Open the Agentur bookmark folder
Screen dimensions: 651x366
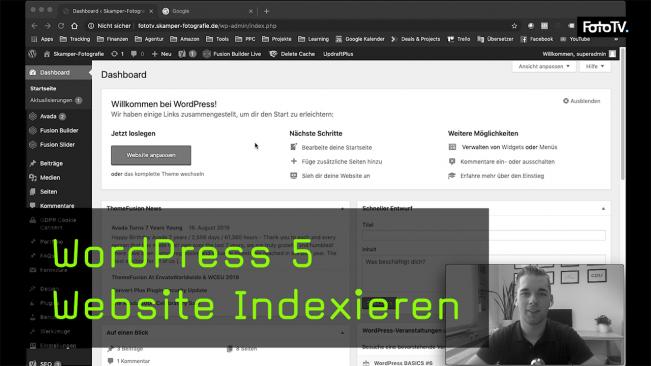click(x=149, y=39)
